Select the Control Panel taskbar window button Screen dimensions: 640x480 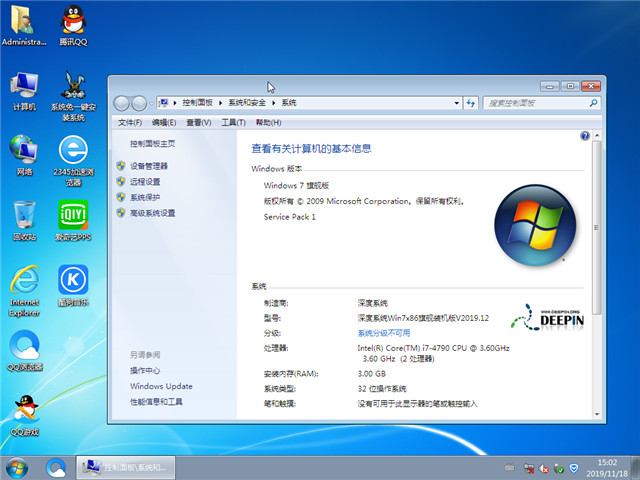point(126,468)
